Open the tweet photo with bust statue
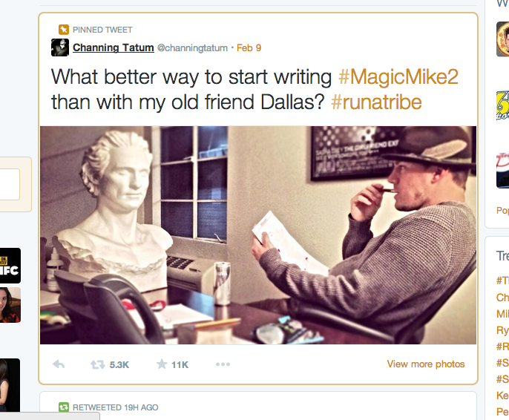509x420 pixels. point(258,235)
